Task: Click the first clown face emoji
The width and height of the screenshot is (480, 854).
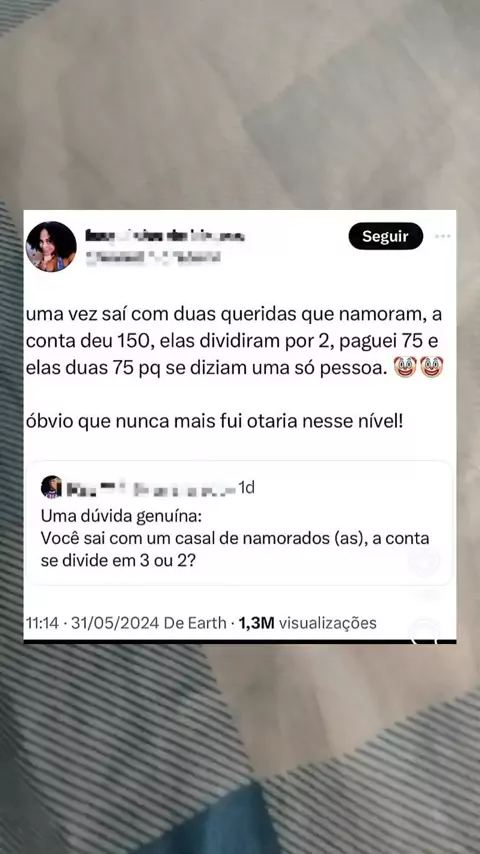Action: tap(404, 367)
